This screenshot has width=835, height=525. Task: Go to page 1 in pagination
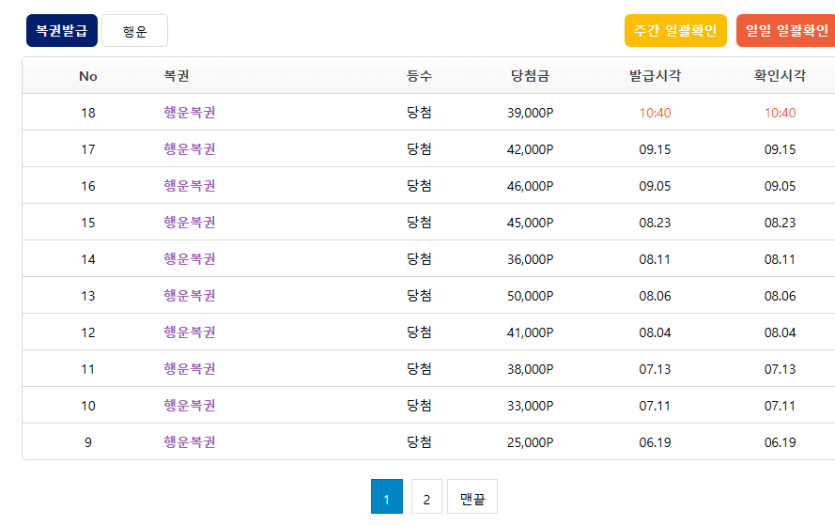point(387,497)
